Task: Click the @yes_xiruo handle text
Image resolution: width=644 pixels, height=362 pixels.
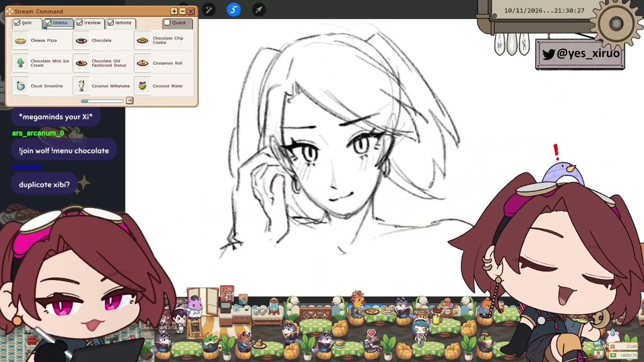Action: 588,54
